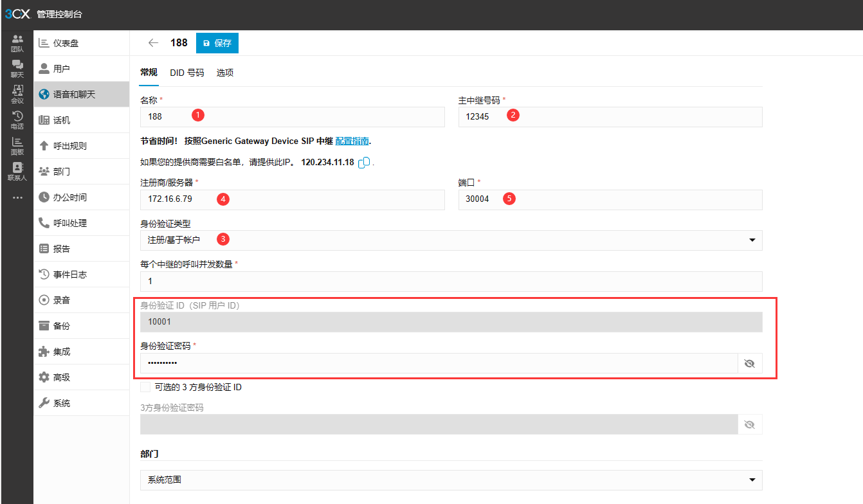Open the 联系人 contacts icon
This screenshot has height=504, width=863.
click(17, 172)
